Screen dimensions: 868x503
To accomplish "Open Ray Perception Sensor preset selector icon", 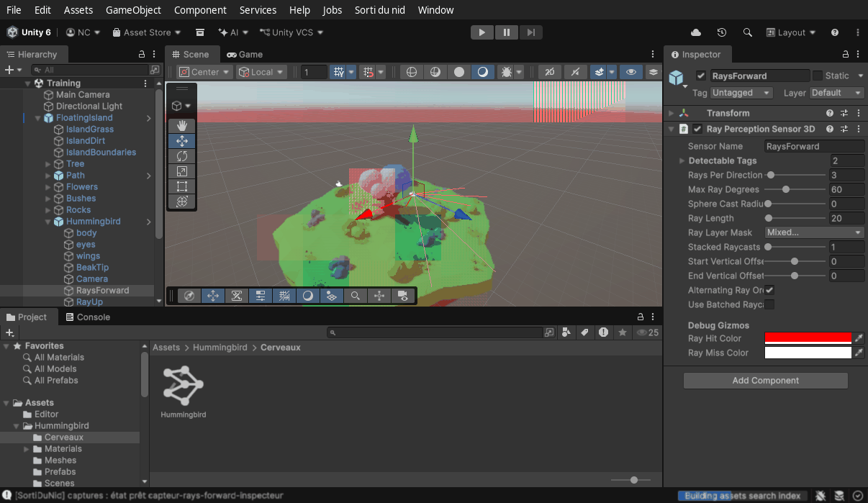I will [x=844, y=129].
